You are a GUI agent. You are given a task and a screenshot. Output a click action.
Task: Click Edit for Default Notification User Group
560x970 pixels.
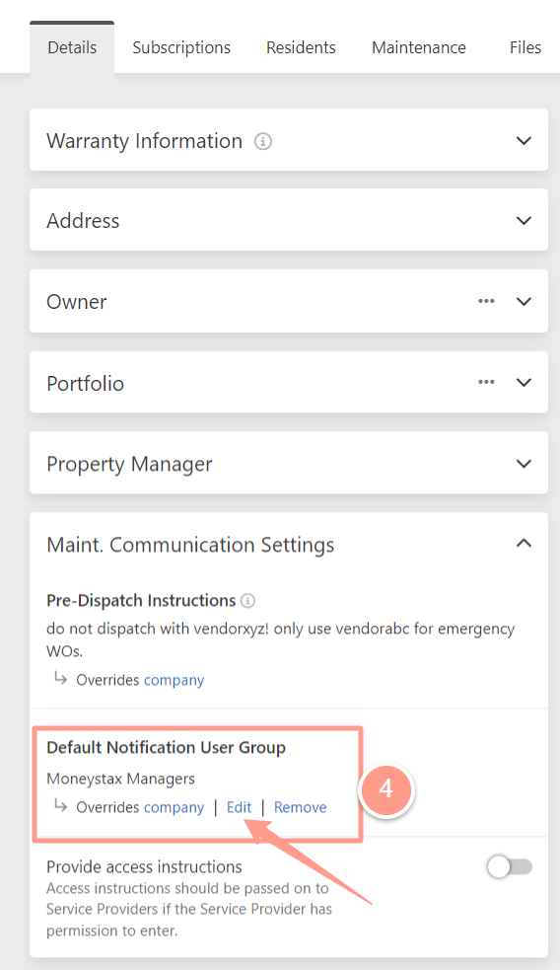pyautogui.click(x=240, y=807)
